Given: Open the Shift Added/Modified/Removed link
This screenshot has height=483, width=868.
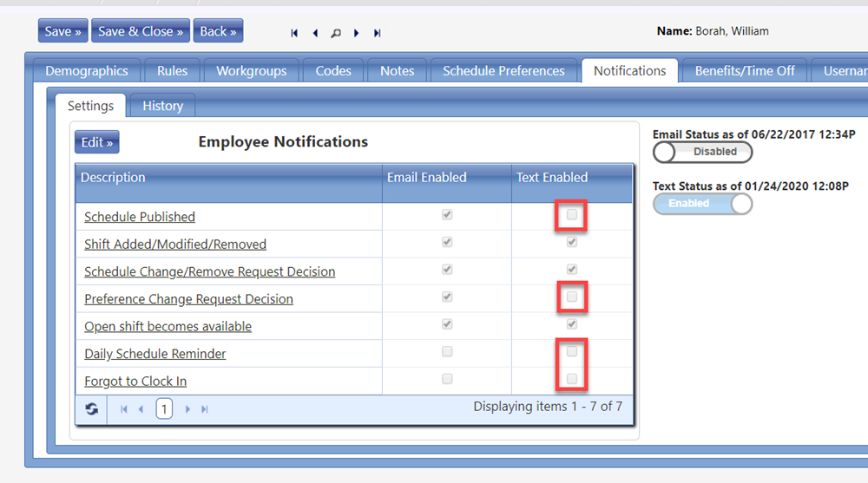Looking at the screenshot, I should 175,244.
